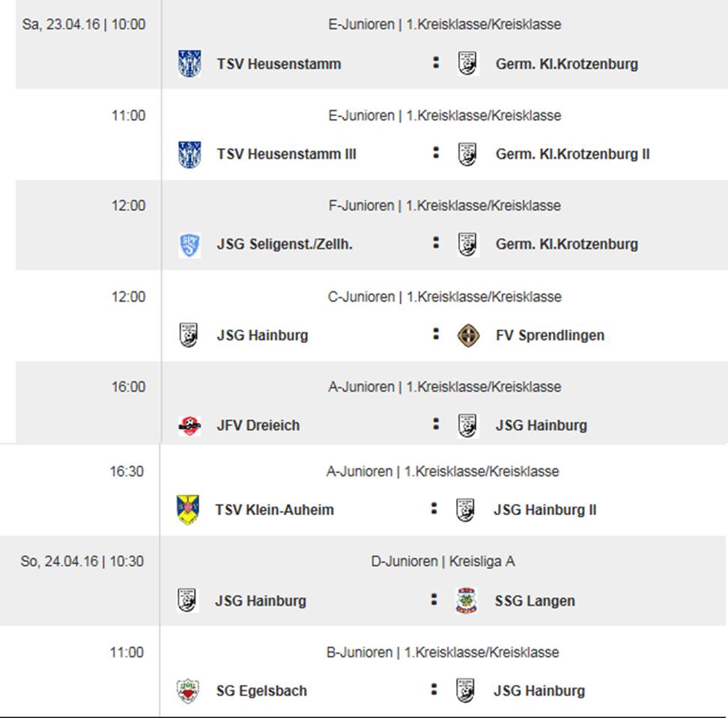
Task: Click the Germ. Kl.Krotzenburg II crest
Action: click(x=468, y=154)
